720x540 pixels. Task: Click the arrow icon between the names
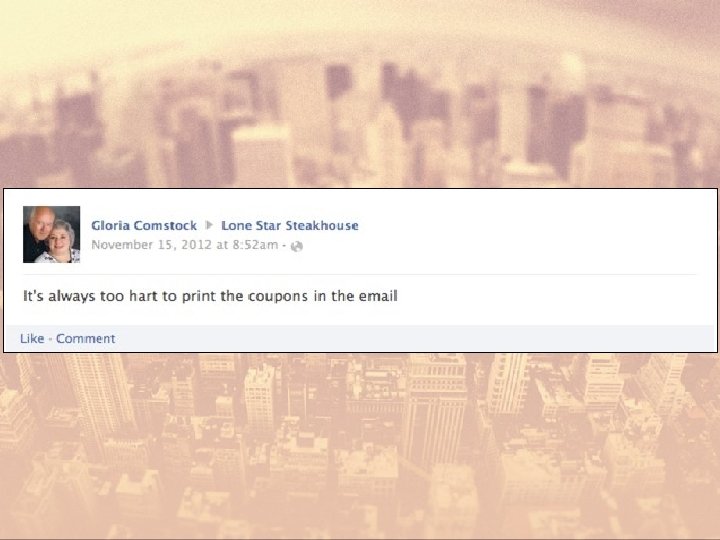click(x=209, y=225)
